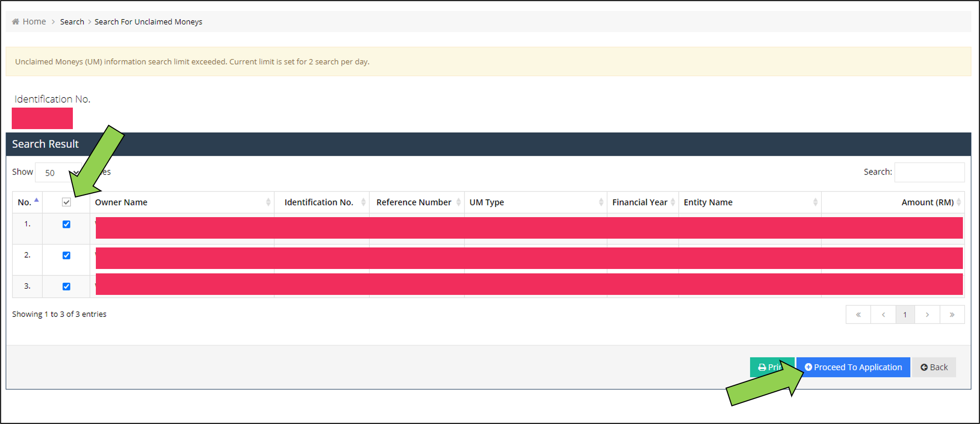Go to next page chevron
This screenshot has width=980, height=424.
pos(927,314)
